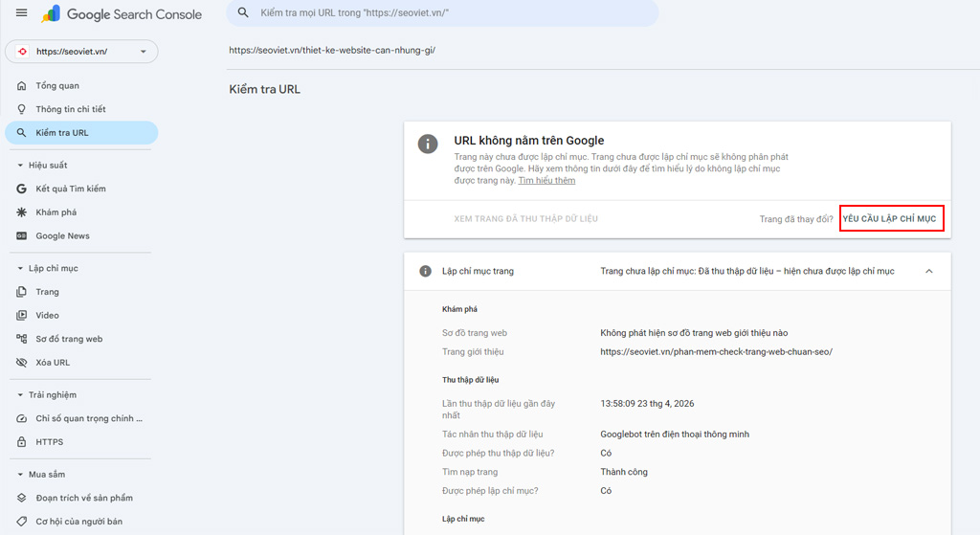980x535 pixels.
Task: Click the info icon beside Lập chỉ mục trang
Action: [425, 271]
